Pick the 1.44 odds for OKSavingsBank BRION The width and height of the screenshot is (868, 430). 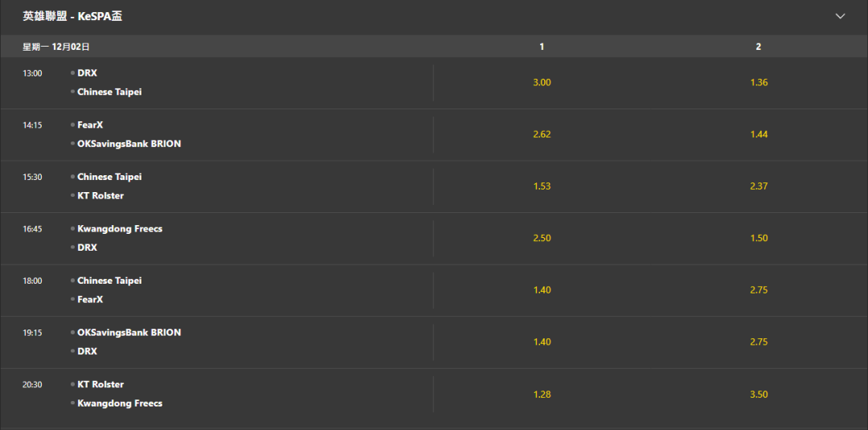click(759, 134)
